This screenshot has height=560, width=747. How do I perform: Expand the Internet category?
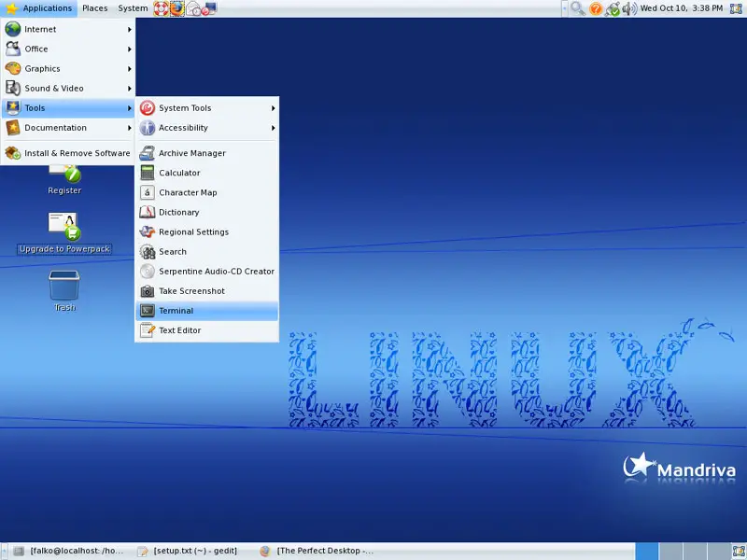pyautogui.click(x=67, y=29)
